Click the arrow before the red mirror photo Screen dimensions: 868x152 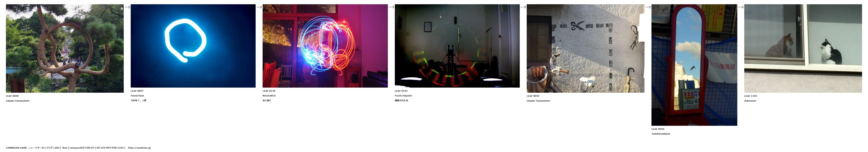(648, 7)
